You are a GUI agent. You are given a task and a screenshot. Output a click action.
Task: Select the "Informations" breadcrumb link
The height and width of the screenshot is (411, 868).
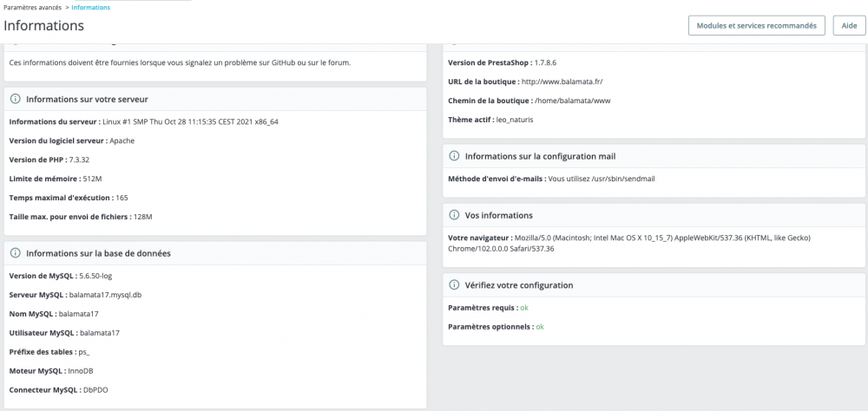pos(91,7)
